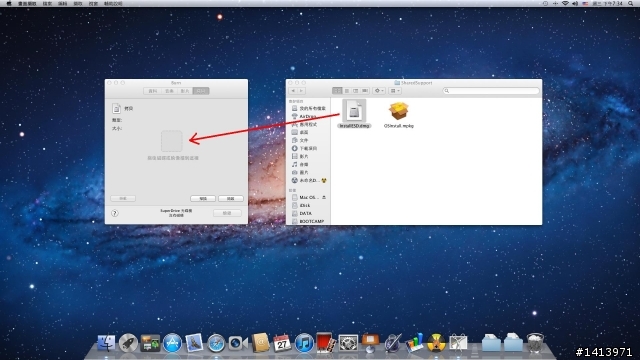The height and width of the screenshot is (360, 640).
Task: Switch Finder to list view
Action: point(347,91)
